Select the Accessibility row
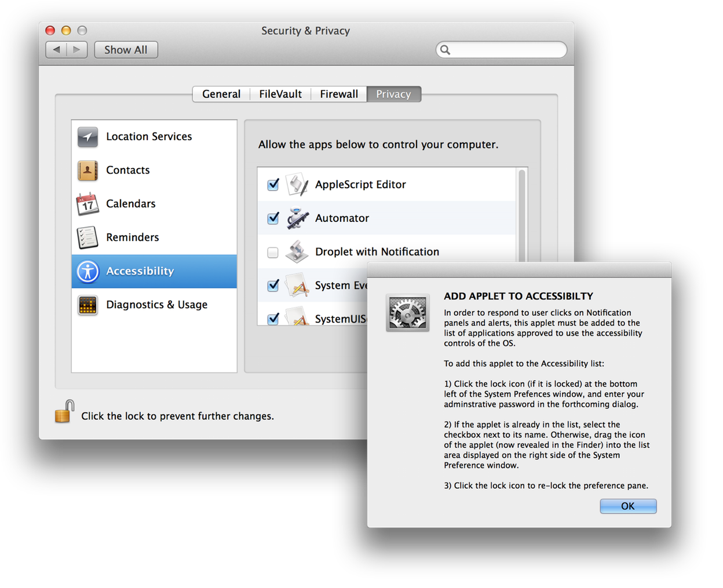The height and width of the screenshot is (588, 723). 154,271
